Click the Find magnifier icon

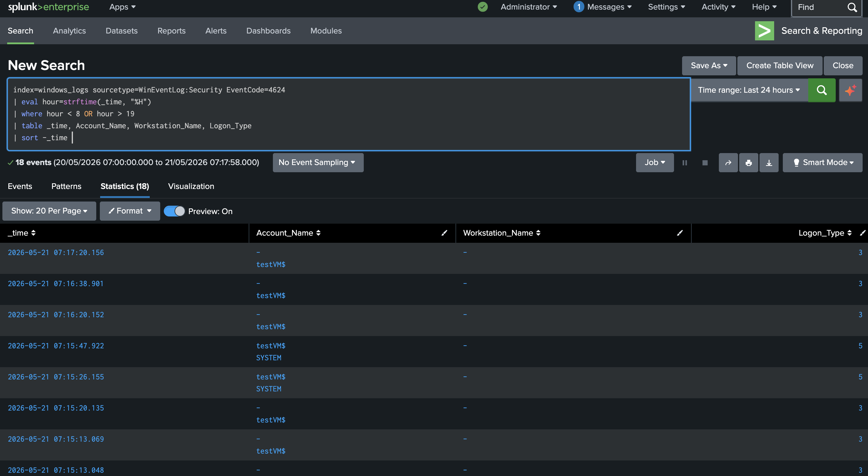point(852,7)
